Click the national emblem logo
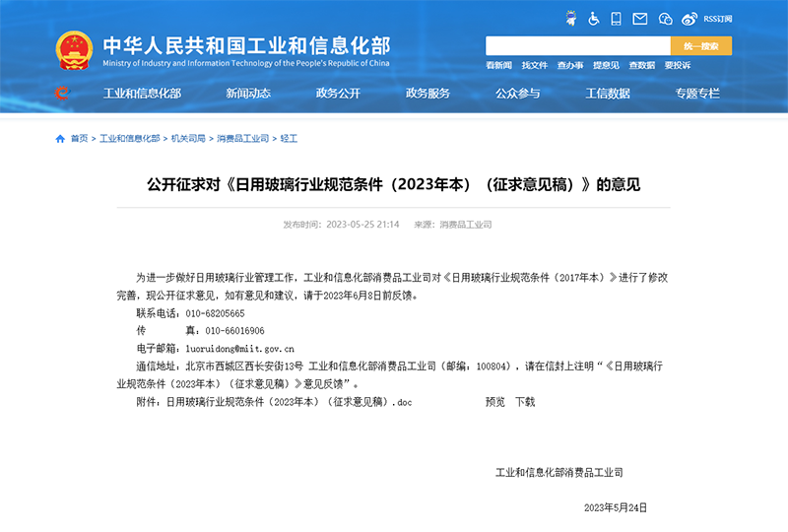This screenshot has height=532, width=788. [75, 50]
